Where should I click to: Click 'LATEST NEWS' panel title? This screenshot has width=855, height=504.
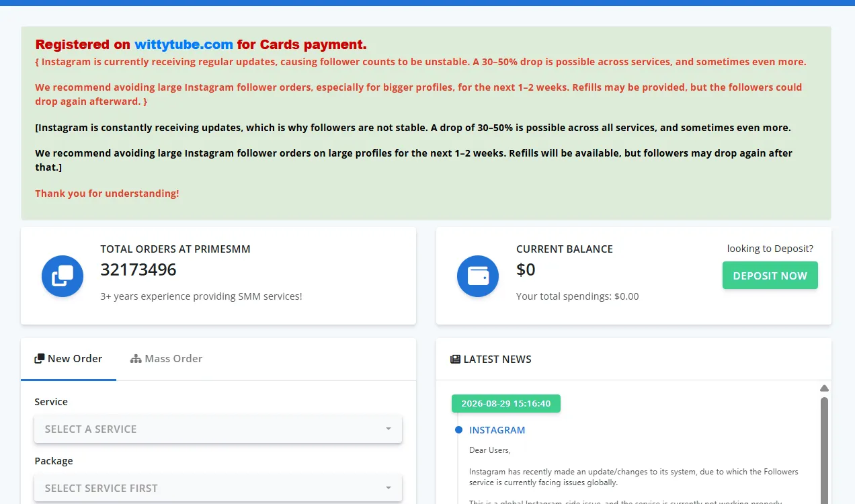497,360
